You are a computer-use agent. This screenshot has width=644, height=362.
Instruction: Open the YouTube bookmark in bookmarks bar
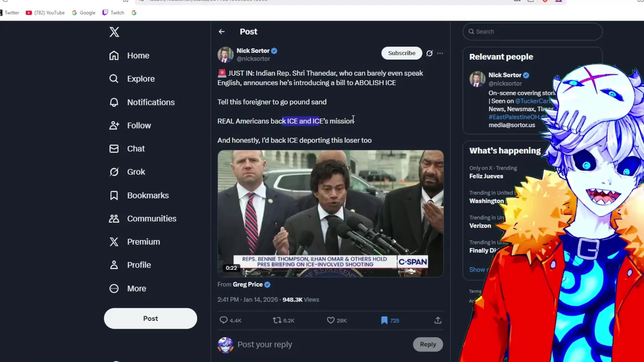click(45, 13)
